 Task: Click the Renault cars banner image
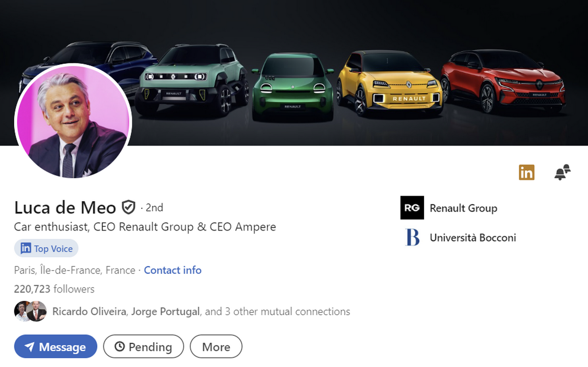point(349,69)
